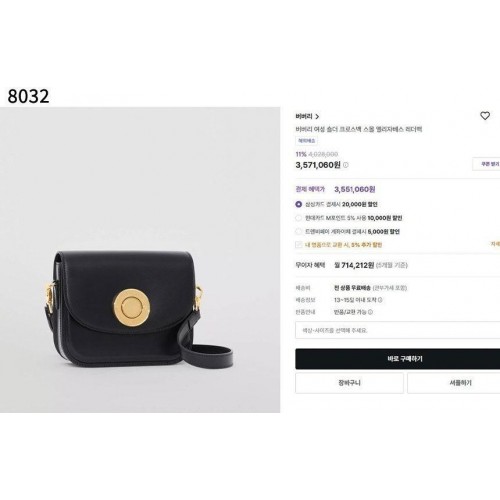
Task: Click the 선물하기 gift button
Action: (454, 383)
